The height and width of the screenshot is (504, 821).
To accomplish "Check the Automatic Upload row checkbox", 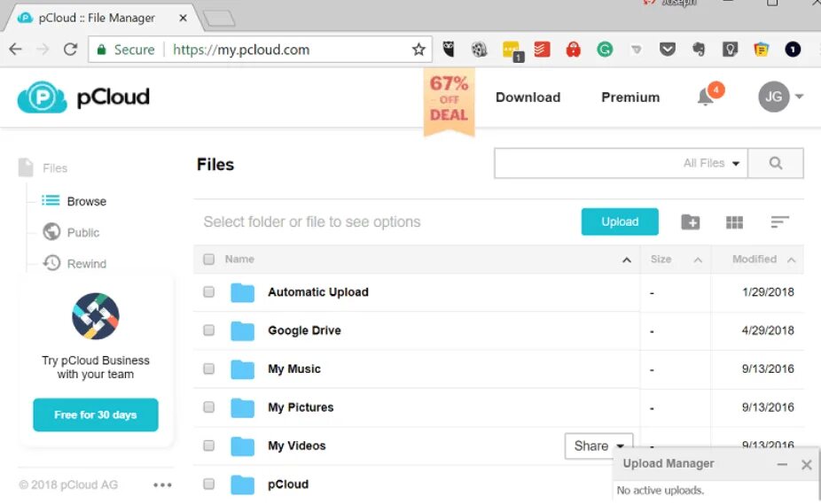I will tap(209, 291).
